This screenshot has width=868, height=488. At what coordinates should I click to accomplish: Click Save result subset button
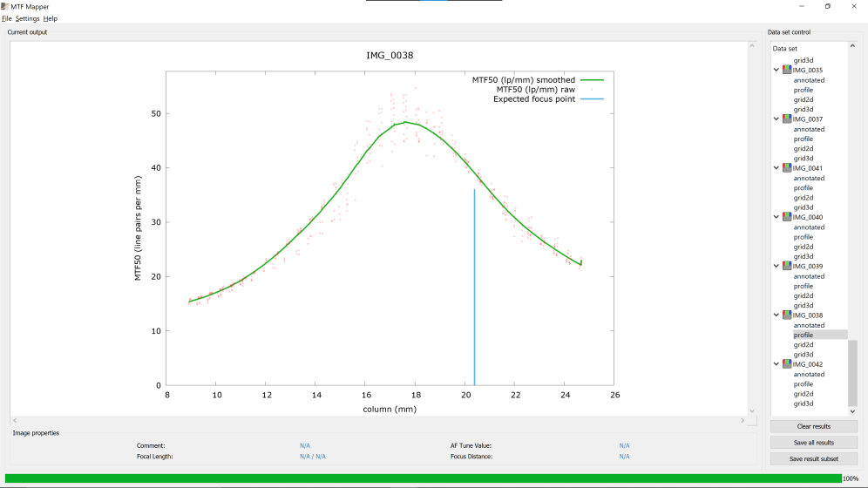point(814,458)
